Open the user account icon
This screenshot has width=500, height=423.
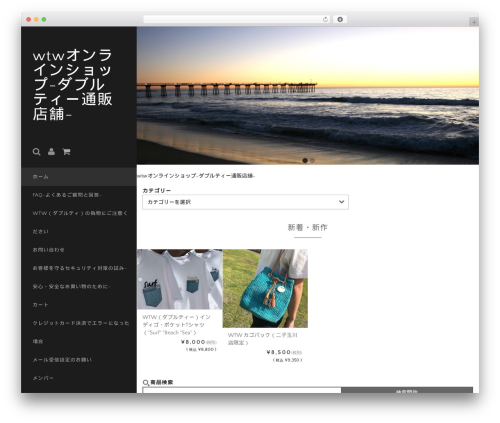tap(51, 152)
